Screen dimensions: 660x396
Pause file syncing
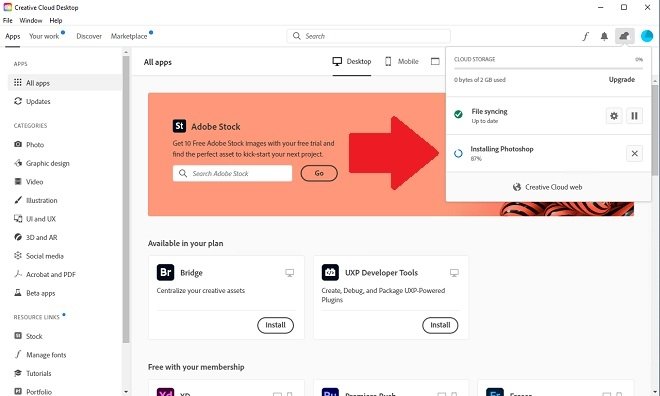pyautogui.click(x=634, y=116)
